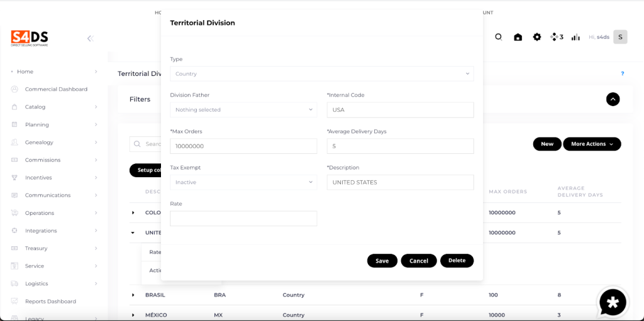The width and height of the screenshot is (644, 321).
Task: Click the search magnifier icon in header
Action: tap(499, 37)
